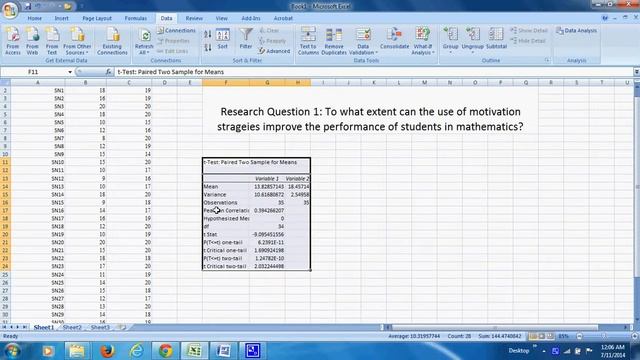Launch Text to Columns wizard
The image size is (640, 360).
[x=308, y=41]
